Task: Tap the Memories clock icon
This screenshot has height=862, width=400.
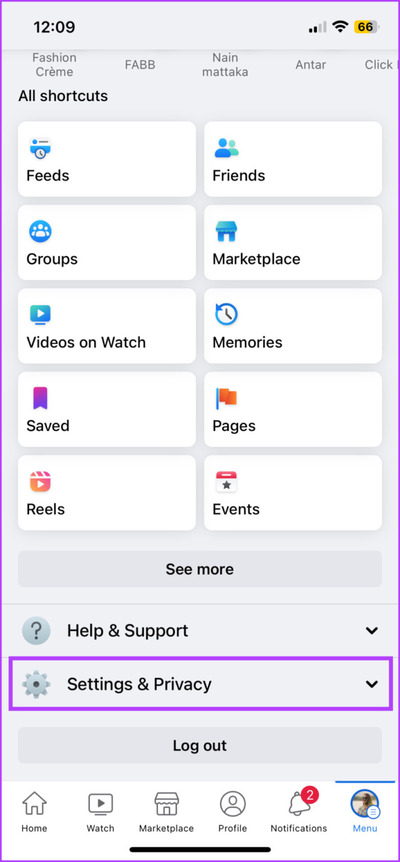Action: [x=226, y=314]
